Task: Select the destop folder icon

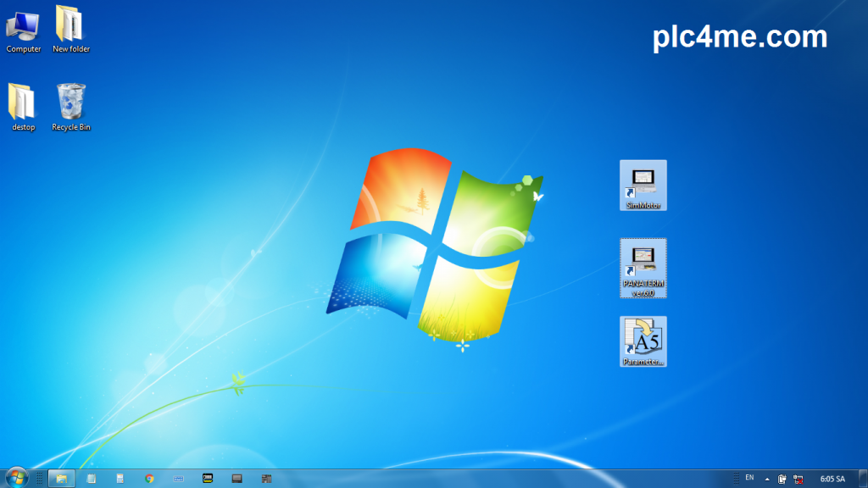Action: pyautogui.click(x=23, y=107)
